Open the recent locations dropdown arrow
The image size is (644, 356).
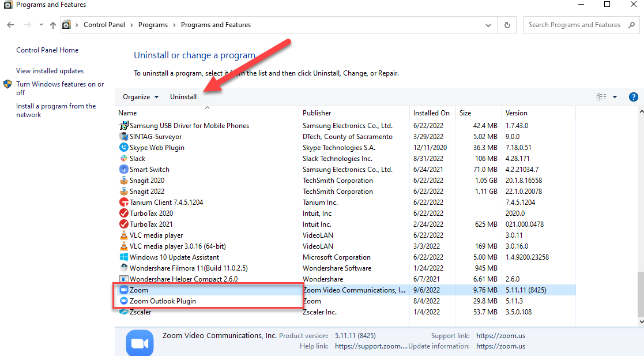point(41,25)
